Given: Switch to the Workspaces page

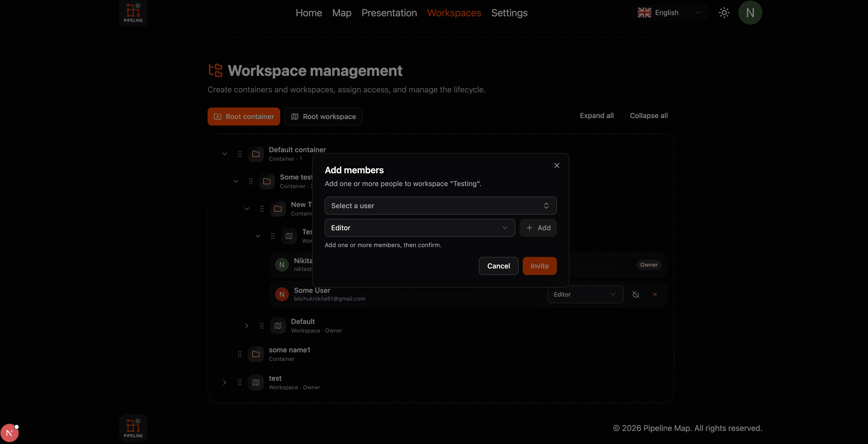Looking at the screenshot, I should coord(454,13).
